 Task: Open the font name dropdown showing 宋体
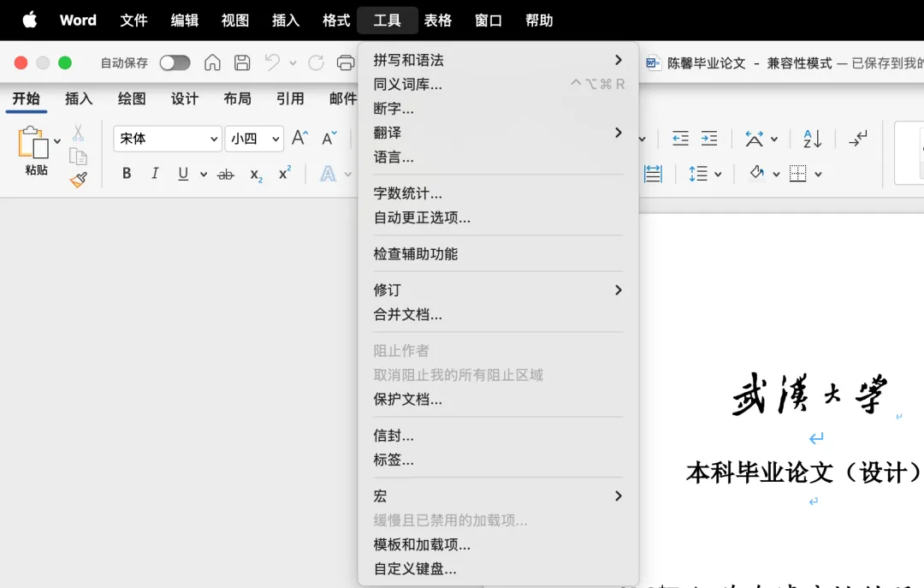tap(168, 139)
